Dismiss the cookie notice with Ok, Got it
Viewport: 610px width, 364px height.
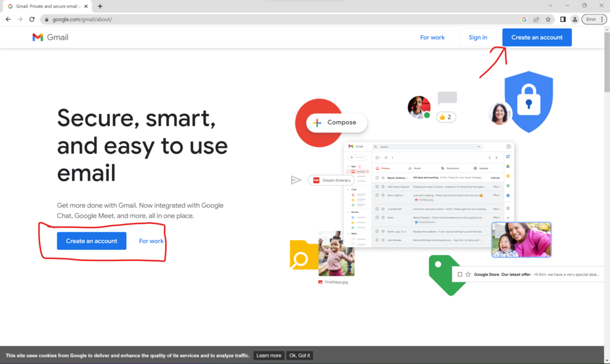tap(300, 356)
